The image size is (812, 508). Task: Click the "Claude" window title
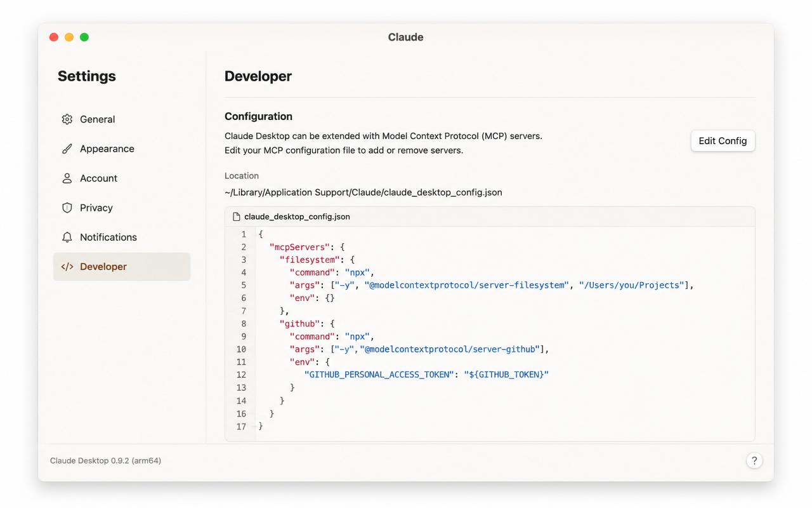[x=406, y=37]
